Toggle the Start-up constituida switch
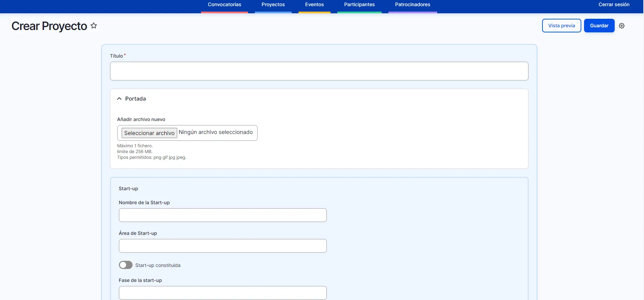Screen dimensions: 644x300 [x=125, y=265]
